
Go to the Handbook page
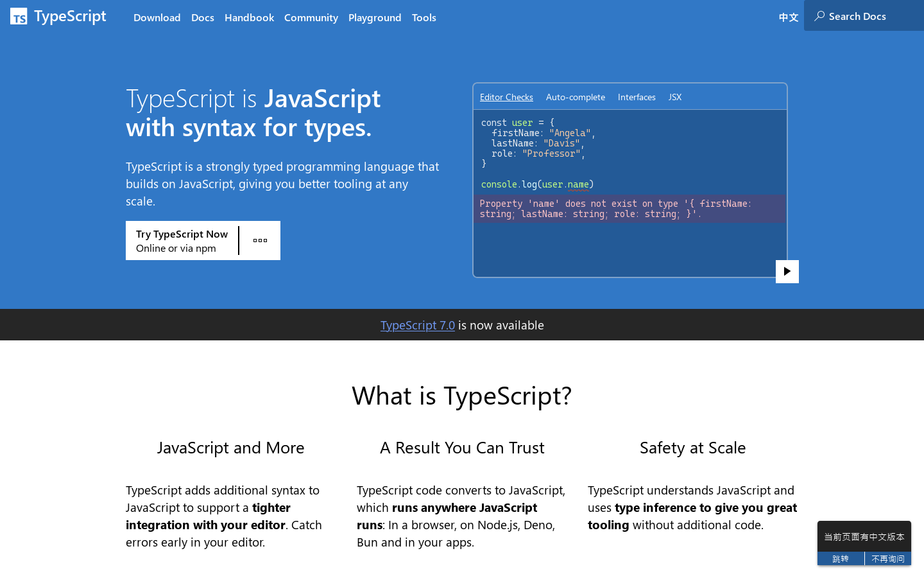coord(250,17)
